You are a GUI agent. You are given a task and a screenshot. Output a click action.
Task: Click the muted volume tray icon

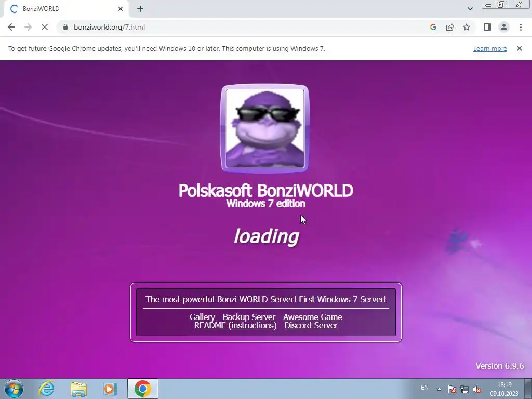point(477,389)
